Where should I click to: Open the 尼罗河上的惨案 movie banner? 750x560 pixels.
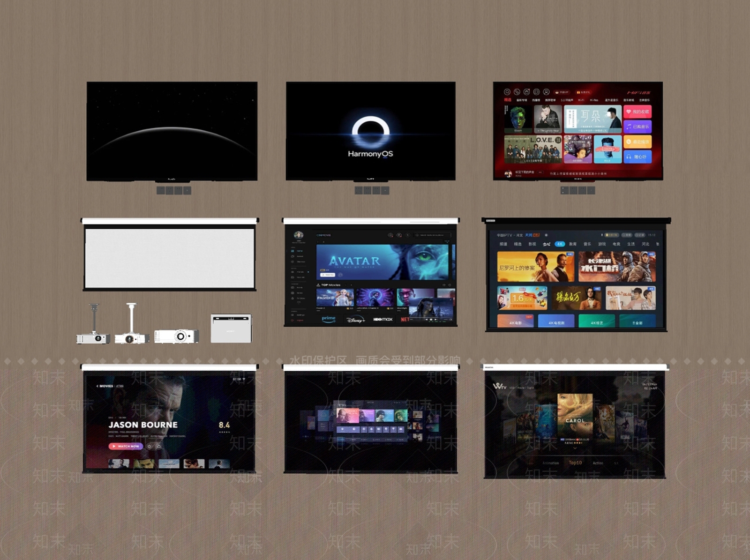tap(536, 266)
